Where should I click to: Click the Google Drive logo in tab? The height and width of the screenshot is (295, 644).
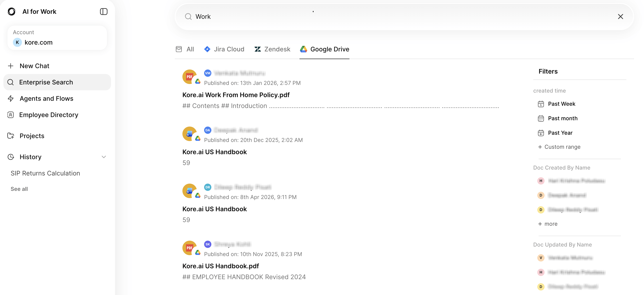303,49
